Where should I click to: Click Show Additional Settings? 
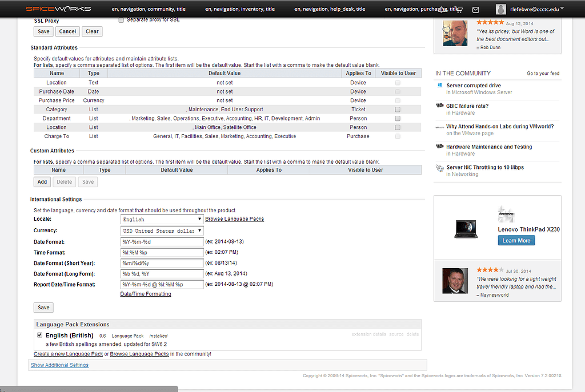pyautogui.click(x=59, y=365)
